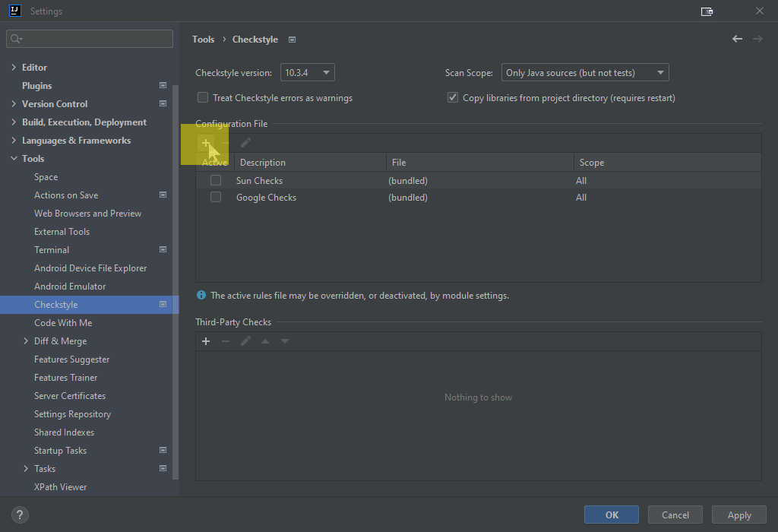778x532 pixels.
Task: Select Space in the Tools list
Action: tap(46, 177)
